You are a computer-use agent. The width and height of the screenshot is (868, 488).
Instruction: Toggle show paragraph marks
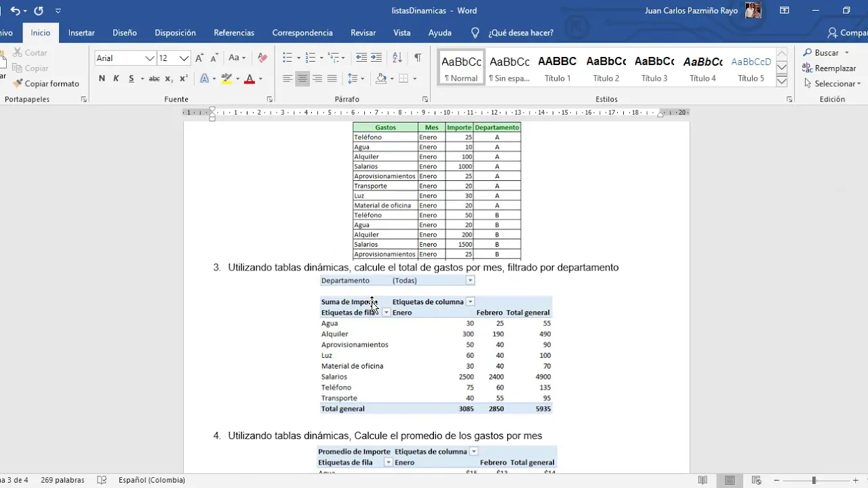click(418, 58)
